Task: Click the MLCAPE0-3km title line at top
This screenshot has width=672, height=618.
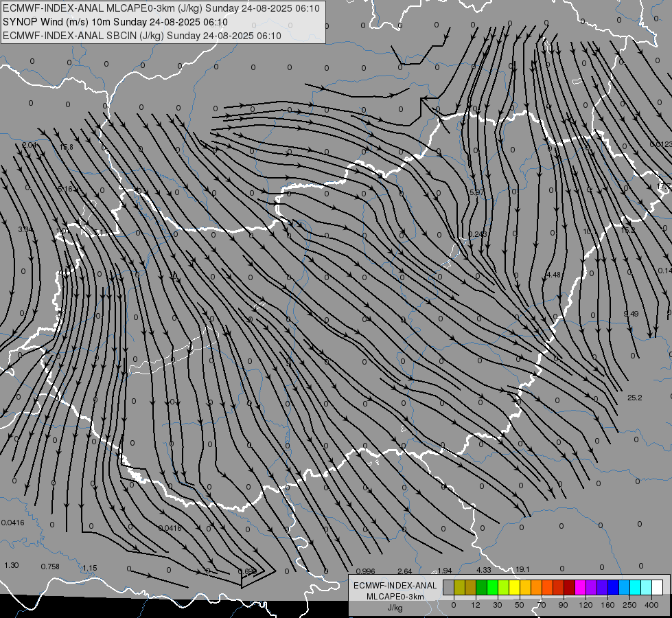Action: [161, 8]
